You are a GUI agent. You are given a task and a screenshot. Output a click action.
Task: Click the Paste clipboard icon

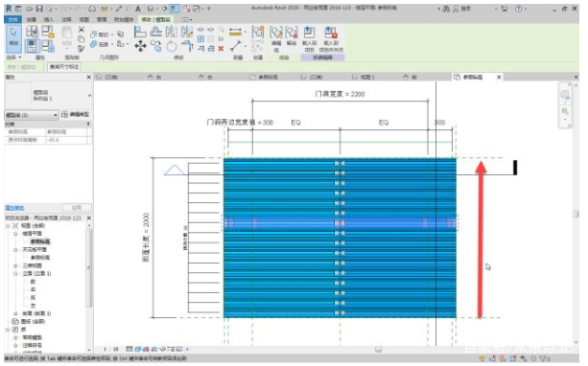click(x=67, y=33)
